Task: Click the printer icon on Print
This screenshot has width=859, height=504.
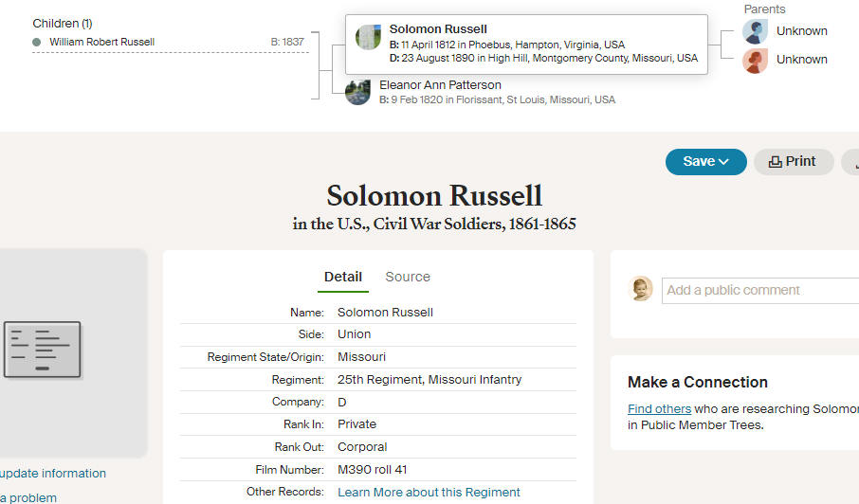Action: [x=776, y=162]
